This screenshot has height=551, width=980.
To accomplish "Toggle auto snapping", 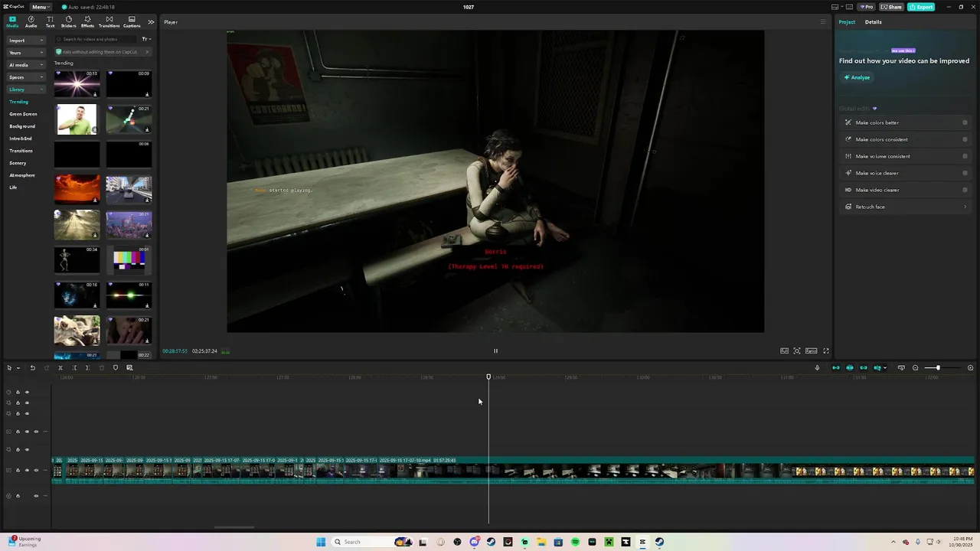I will [850, 368].
